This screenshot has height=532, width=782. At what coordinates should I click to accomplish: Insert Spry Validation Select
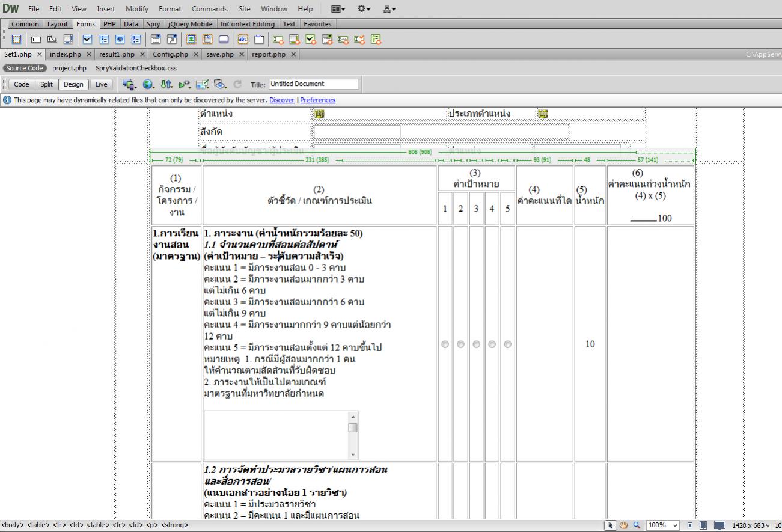[327, 39]
